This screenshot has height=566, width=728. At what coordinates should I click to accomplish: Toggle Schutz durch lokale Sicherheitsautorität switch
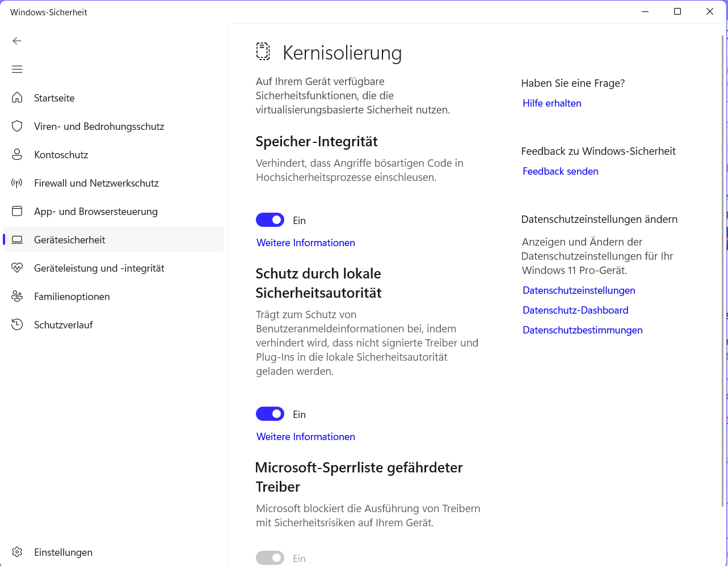pyautogui.click(x=270, y=414)
